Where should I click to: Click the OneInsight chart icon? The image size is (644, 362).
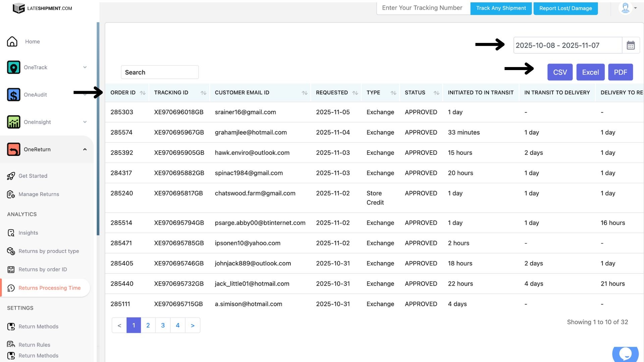coord(13,122)
